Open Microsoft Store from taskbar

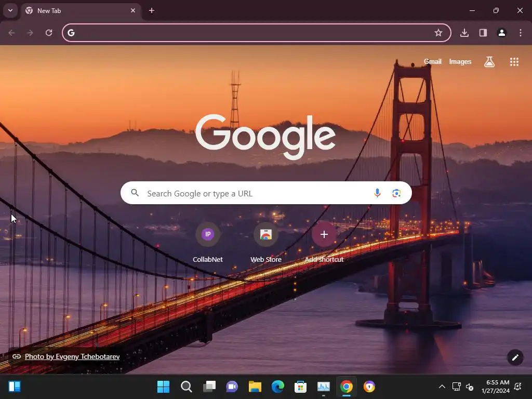coord(300,387)
